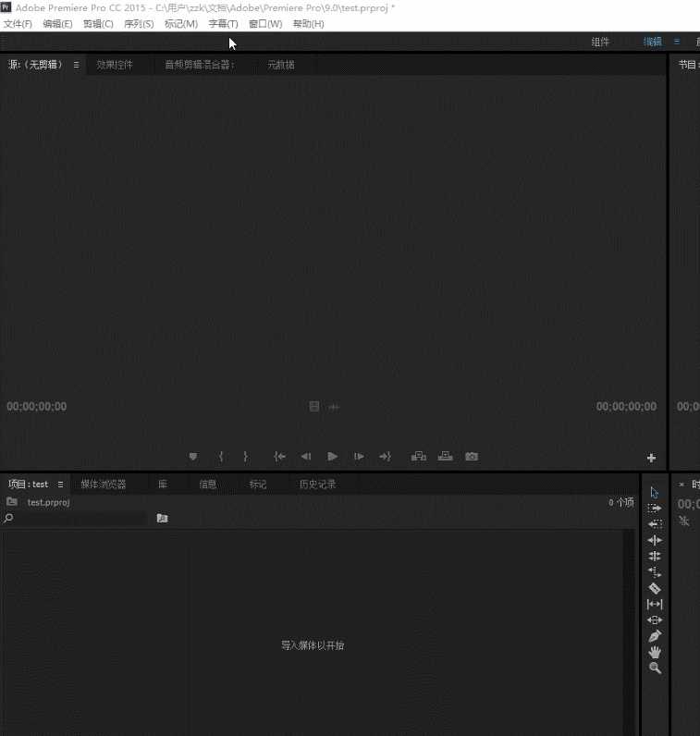Select the 项目: test tab
The height and width of the screenshot is (736, 700).
pos(28,484)
